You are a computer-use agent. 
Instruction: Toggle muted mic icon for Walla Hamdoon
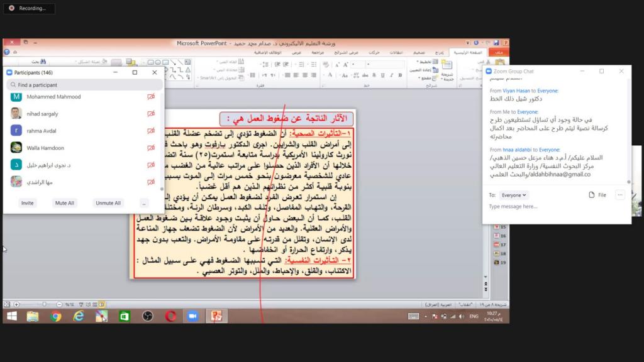pos(151,148)
